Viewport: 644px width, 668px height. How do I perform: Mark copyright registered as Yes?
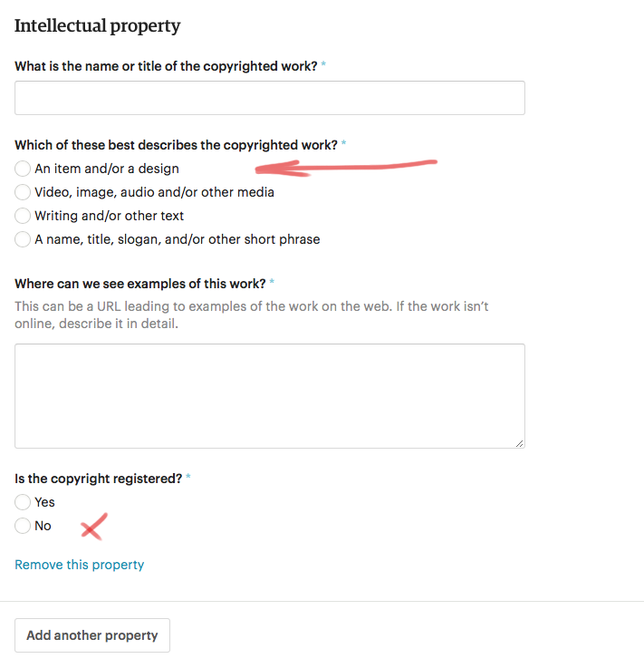tap(22, 502)
